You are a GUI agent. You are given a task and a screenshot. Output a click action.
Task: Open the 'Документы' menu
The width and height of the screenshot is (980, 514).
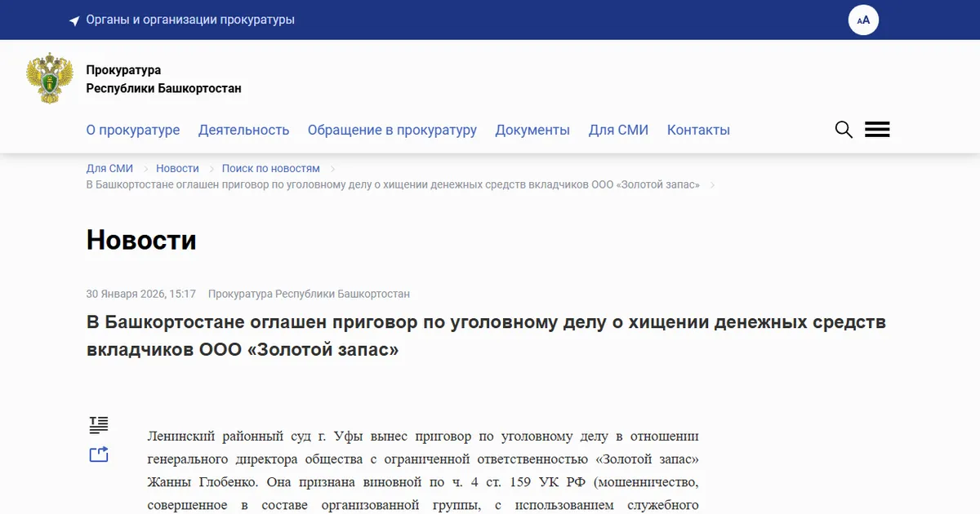[532, 130]
